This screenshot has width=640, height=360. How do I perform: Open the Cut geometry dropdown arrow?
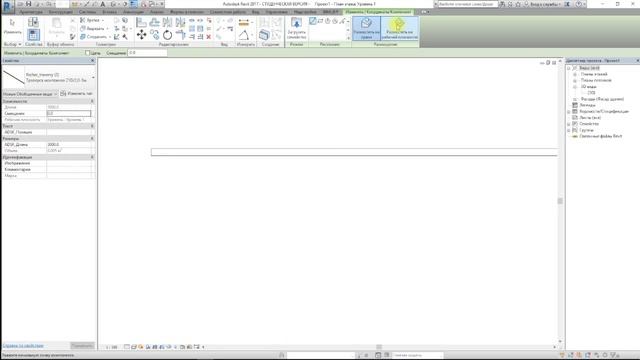108,29
